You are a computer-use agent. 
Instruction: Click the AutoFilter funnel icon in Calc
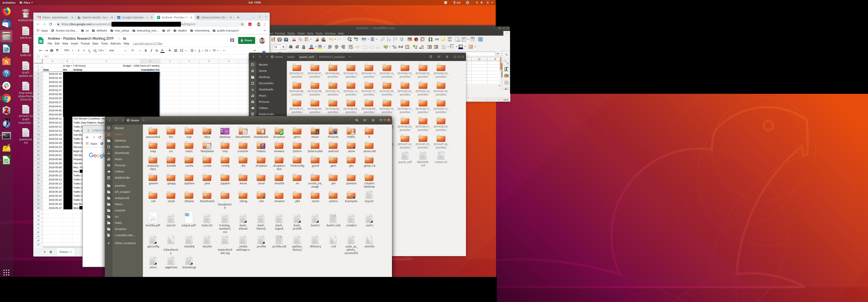click(x=402, y=39)
